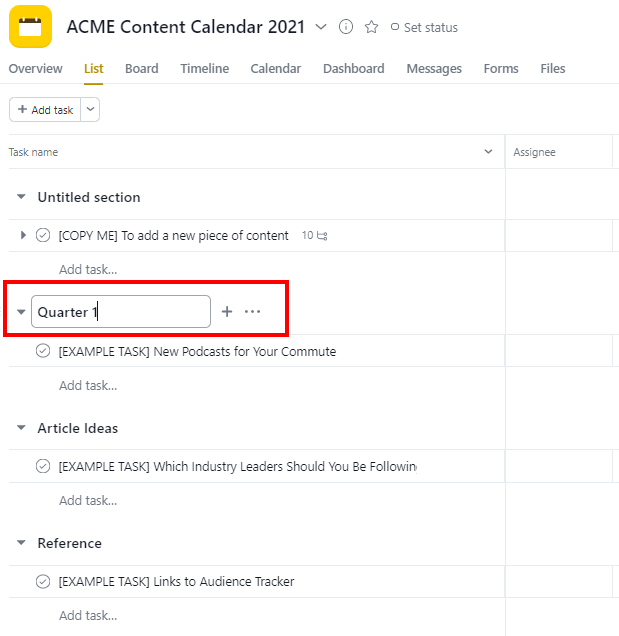This screenshot has height=636, width=619.
Task: Complete the New Podcasts for Your Commute task
Action: [x=43, y=351]
